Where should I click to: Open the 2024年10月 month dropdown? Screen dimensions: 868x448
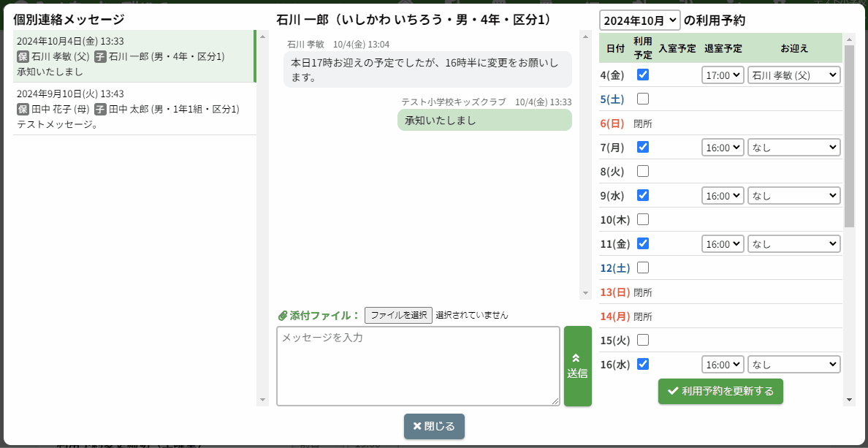(x=639, y=20)
